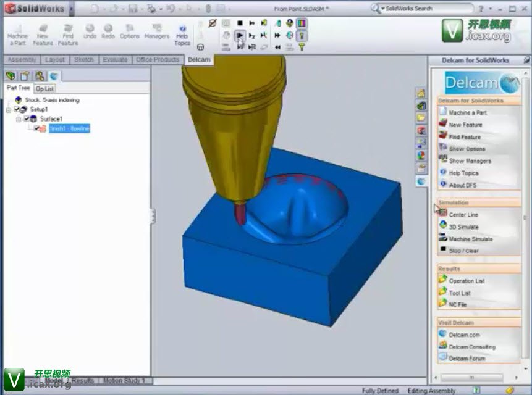Collapse the Surface1 tree node
The height and width of the screenshot is (395, 532).
pos(19,119)
